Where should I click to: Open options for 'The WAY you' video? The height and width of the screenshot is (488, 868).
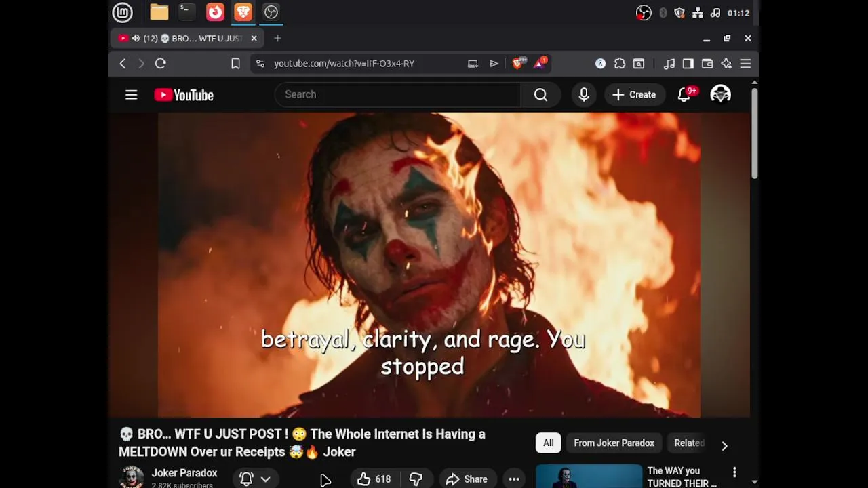pyautogui.click(x=734, y=472)
